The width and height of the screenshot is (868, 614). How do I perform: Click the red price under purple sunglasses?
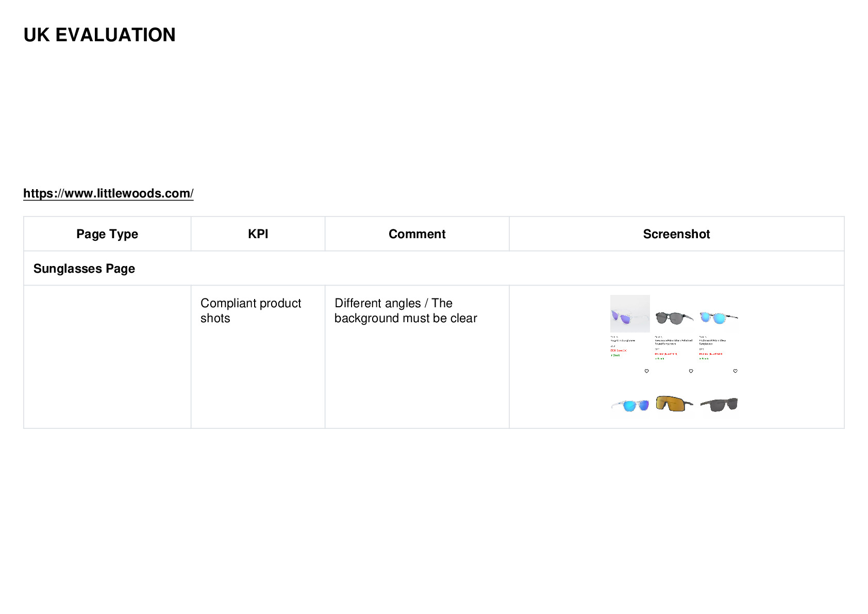(x=619, y=351)
